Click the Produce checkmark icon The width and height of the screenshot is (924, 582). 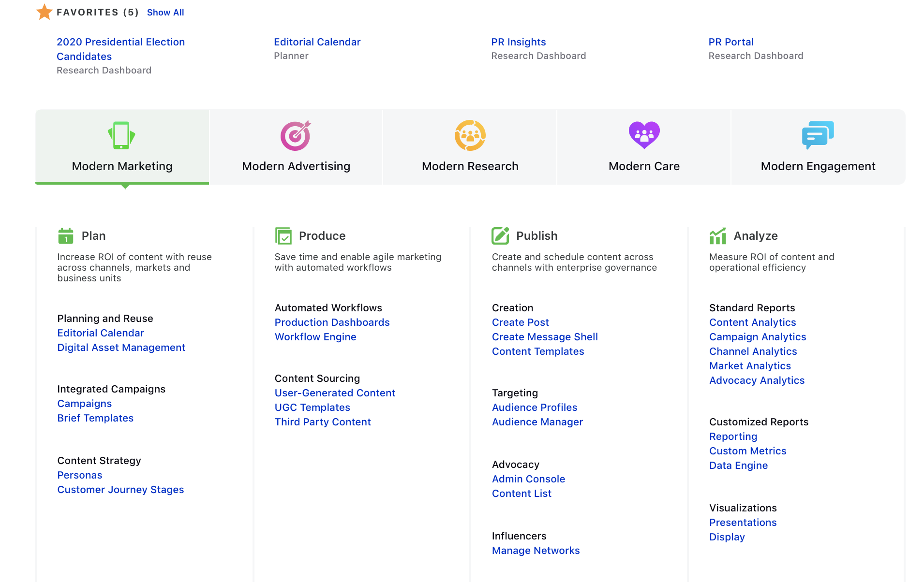click(x=283, y=236)
